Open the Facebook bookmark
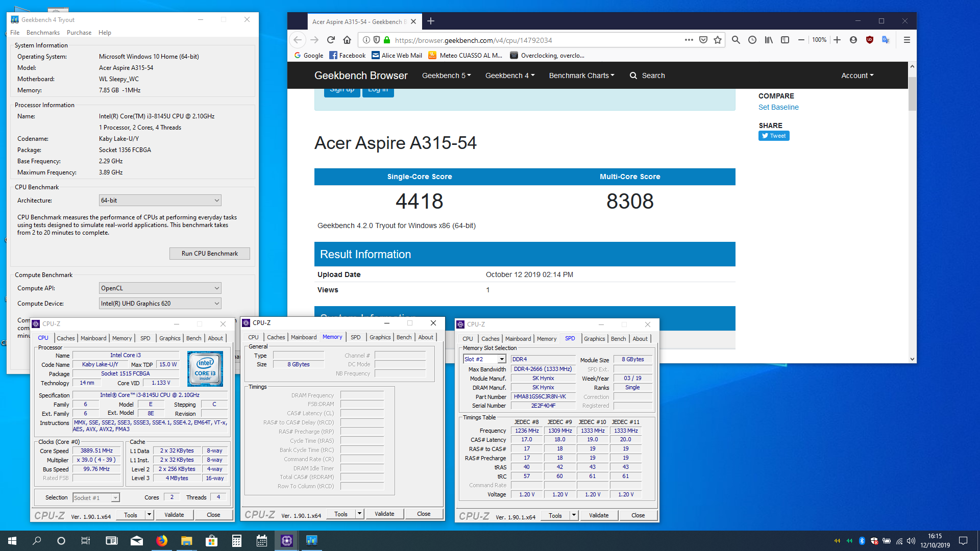This screenshot has height=551, width=980. (x=348, y=56)
